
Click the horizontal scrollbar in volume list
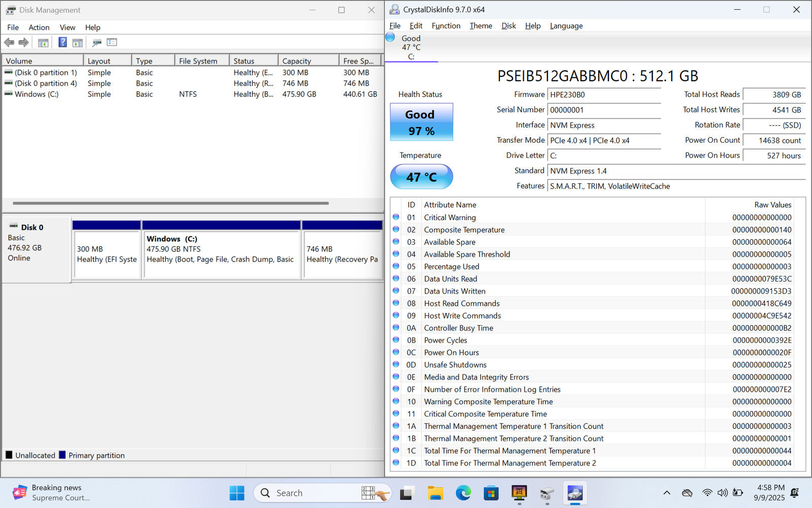(171, 203)
